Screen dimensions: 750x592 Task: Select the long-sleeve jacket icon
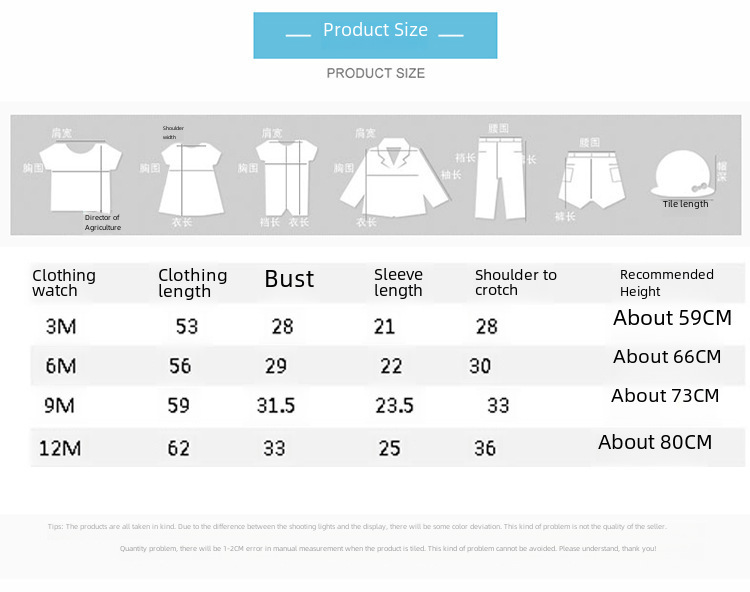click(395, 177)
